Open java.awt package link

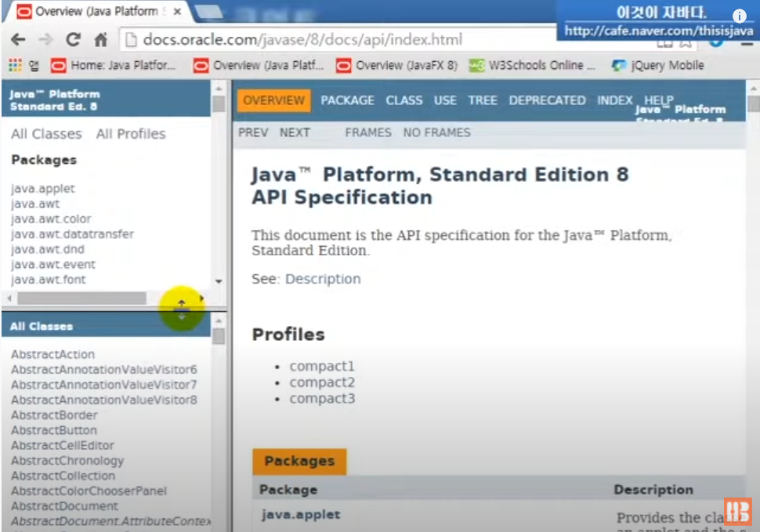(x=35, y=204)
